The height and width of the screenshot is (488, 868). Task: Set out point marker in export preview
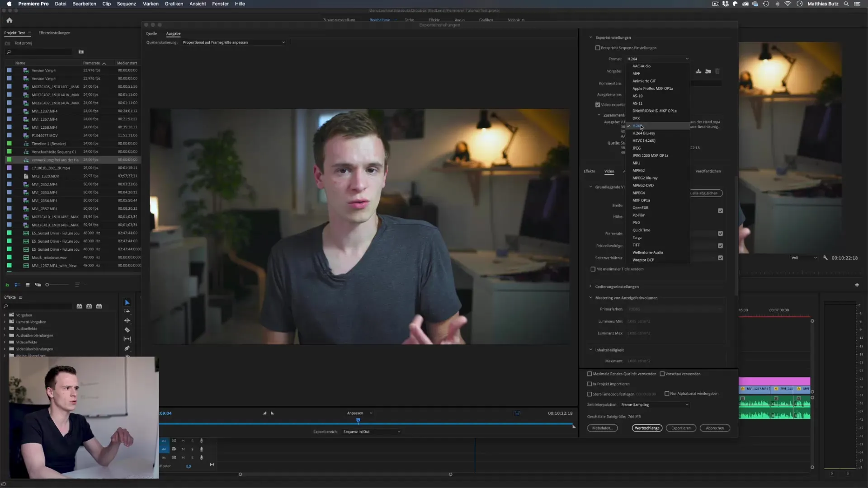pos(272,413)
